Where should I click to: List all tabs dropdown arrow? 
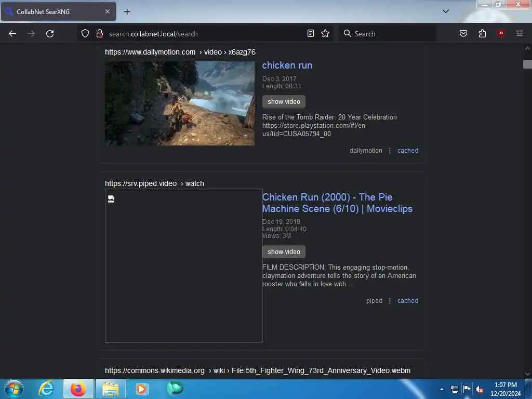(x=445, y=11)
